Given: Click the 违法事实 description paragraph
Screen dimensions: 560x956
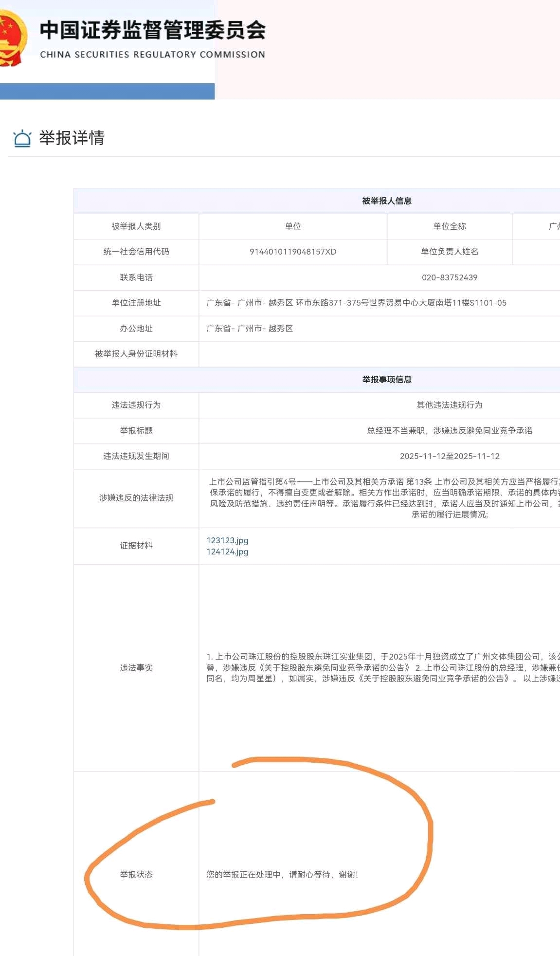Looking at the screenshot, I should (x=383, y=667).
